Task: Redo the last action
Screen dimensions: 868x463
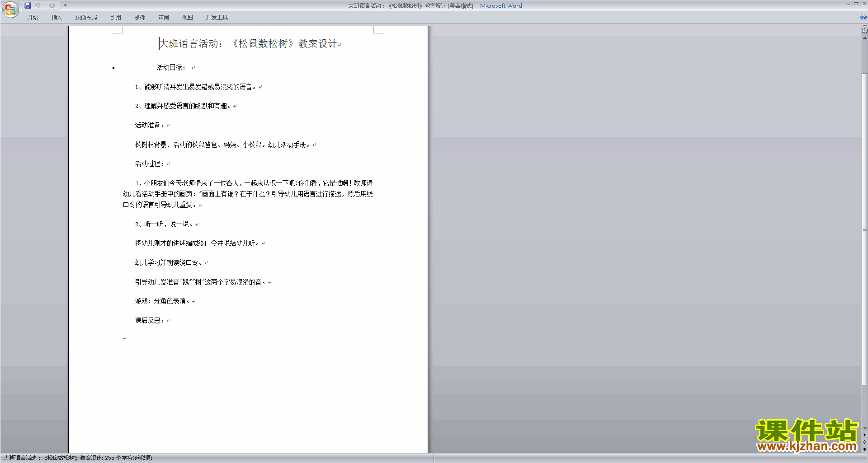Action: tap(52, 5)
